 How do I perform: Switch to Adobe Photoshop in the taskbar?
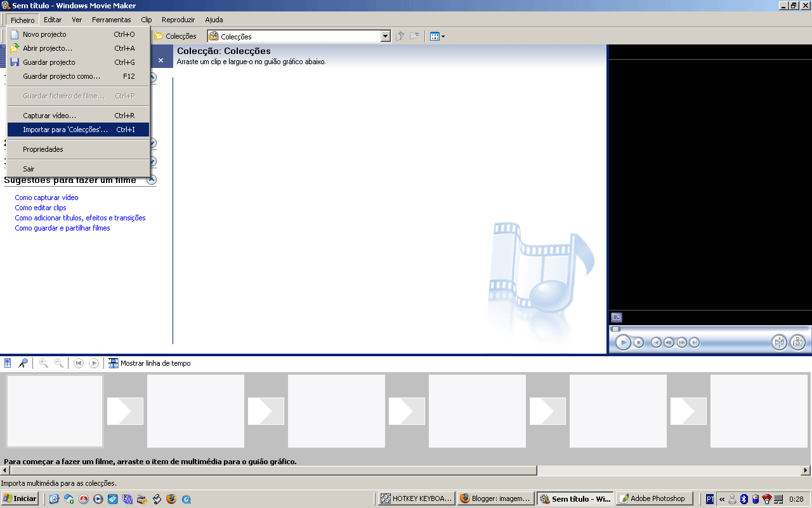click(x=655, y=498)
